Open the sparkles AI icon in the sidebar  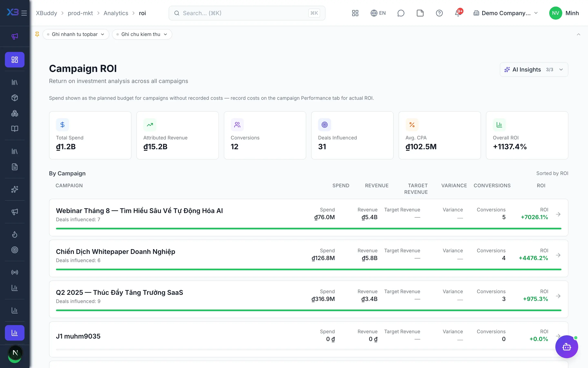(14, 189)
